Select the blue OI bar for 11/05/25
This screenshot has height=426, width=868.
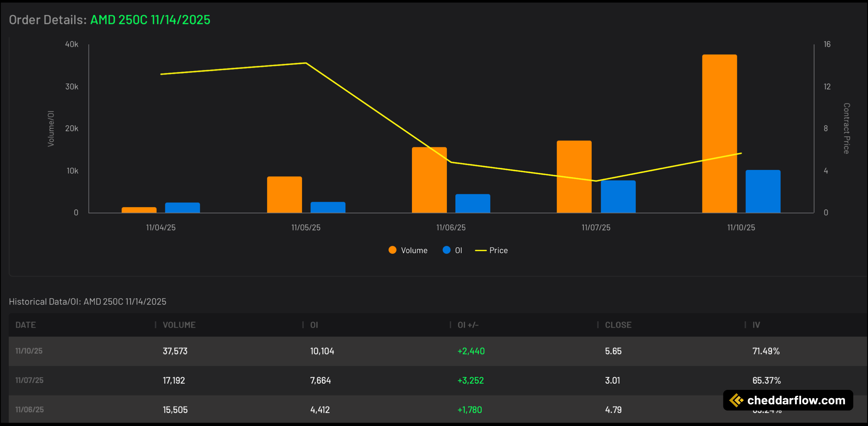point(328,207)
